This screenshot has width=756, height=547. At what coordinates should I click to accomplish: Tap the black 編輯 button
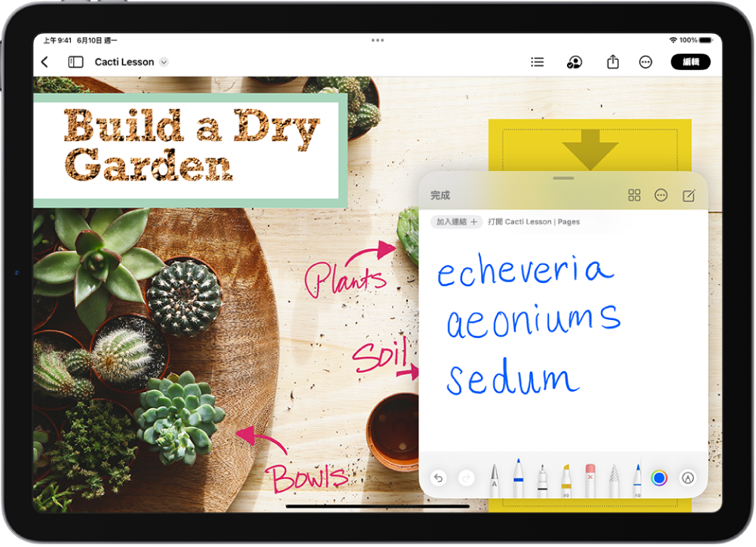tap(691, 61)
